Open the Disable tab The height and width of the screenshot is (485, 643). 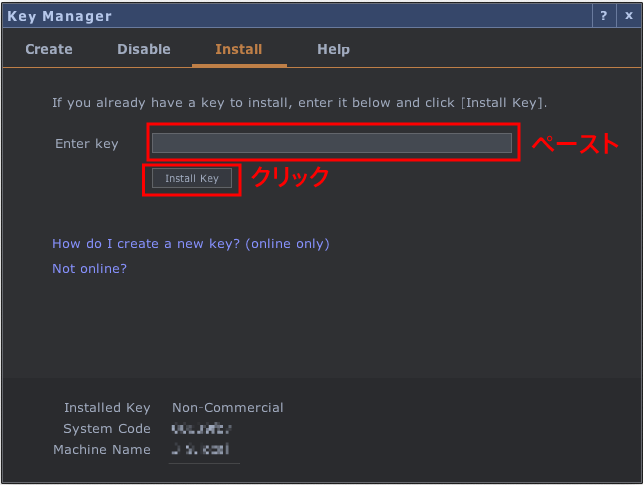144,49
